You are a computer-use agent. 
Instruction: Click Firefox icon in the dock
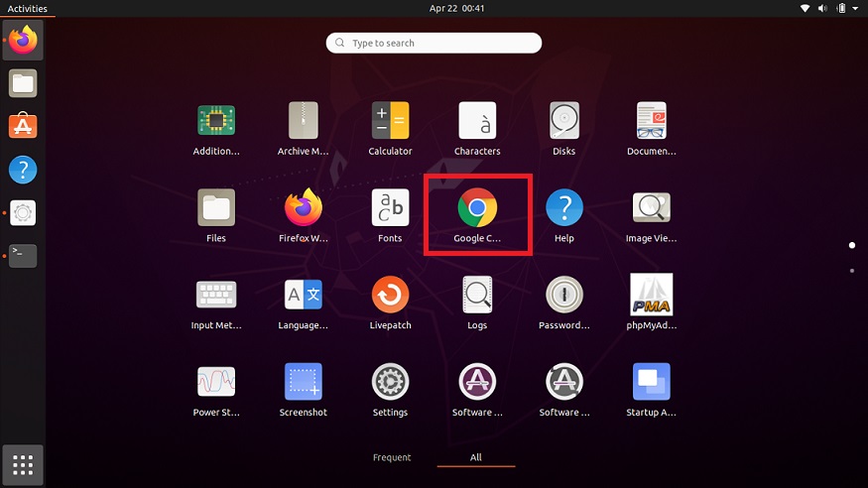click(x=23, y=40)
